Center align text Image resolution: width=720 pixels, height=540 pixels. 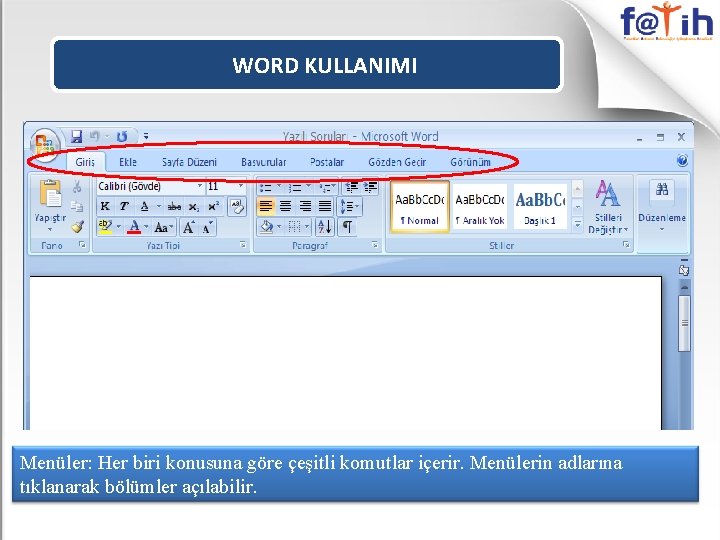click(286, 207)
